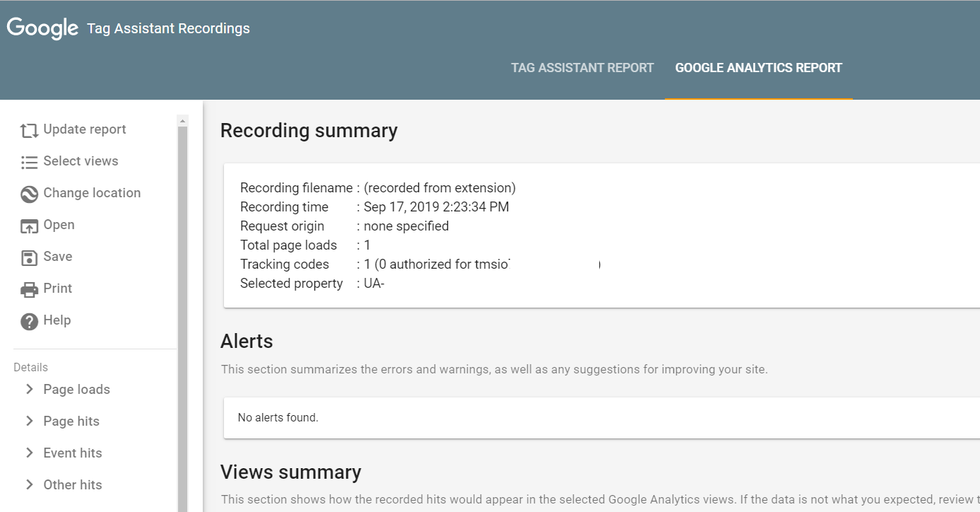Click the Change location icon

coord(29,194)
